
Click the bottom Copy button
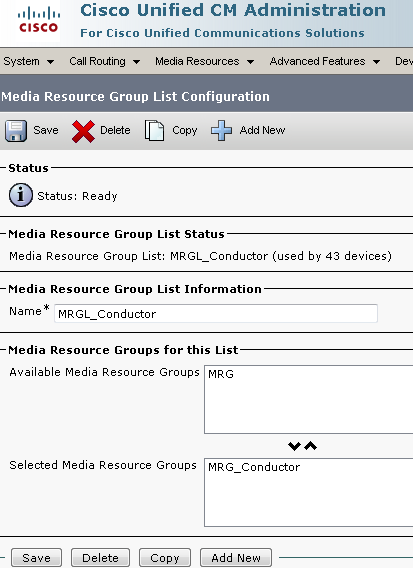[165, 557]
